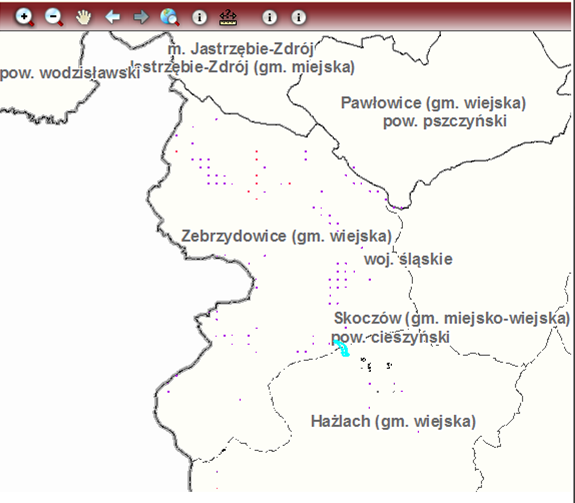Click the pow. cieszyński map label
The width and height of the screenshot is (575, 503).
point(390,337)
